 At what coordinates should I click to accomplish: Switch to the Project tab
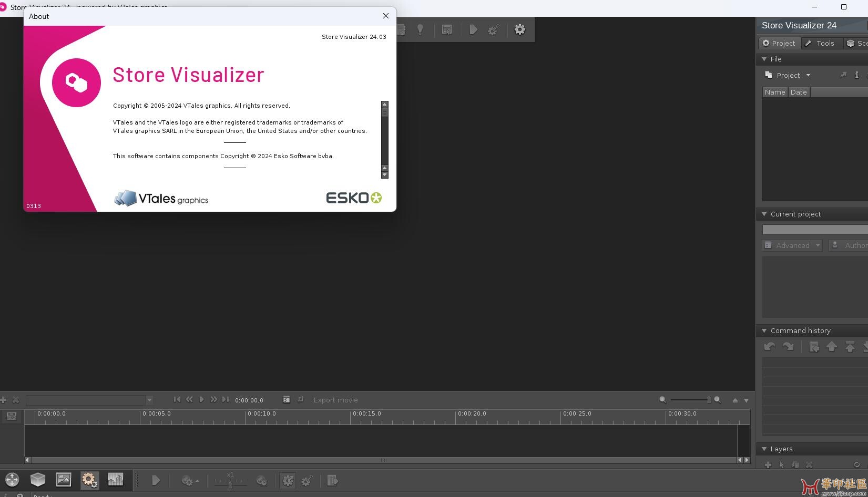tap(779, 43)
